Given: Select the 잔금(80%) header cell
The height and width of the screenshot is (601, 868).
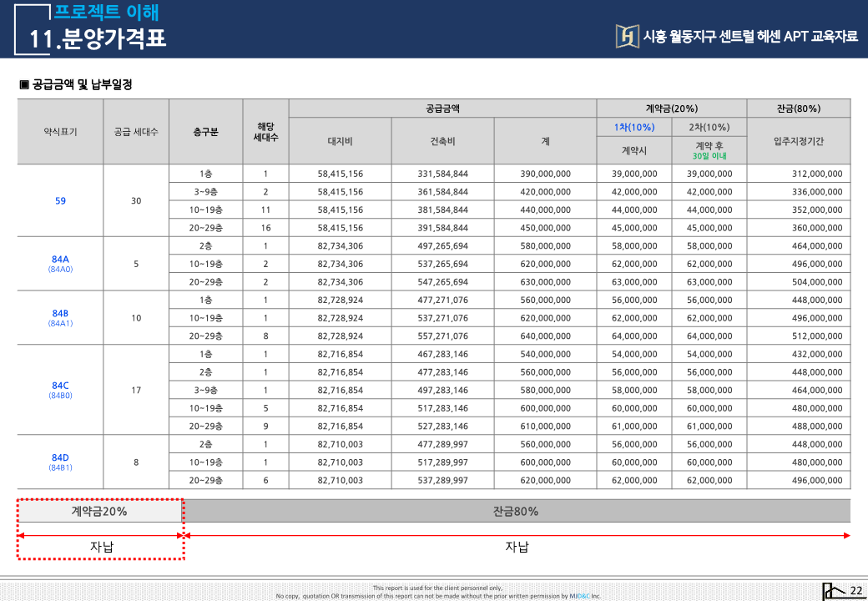Looking at the screenshot, I should (x=798, y=109).
